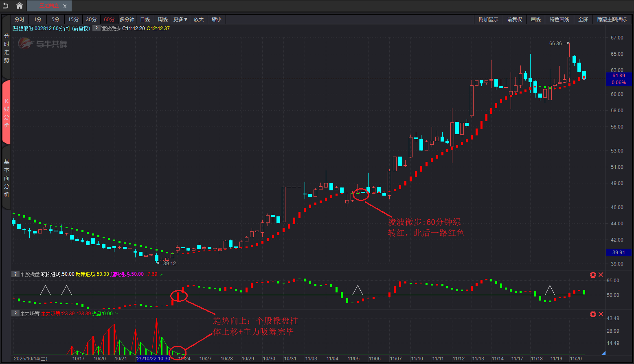Screen dimensions: 634x364
Task: Click the back arrow icon
Action: click(6, 6)
